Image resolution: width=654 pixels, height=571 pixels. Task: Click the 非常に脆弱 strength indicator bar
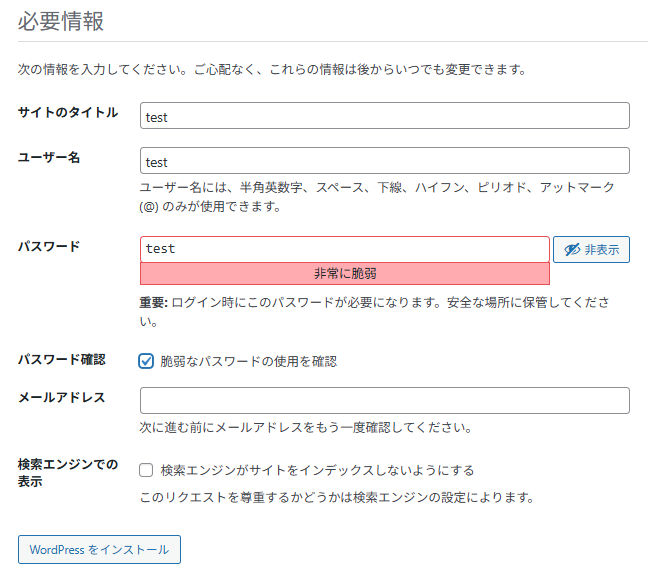pos(345,274)
